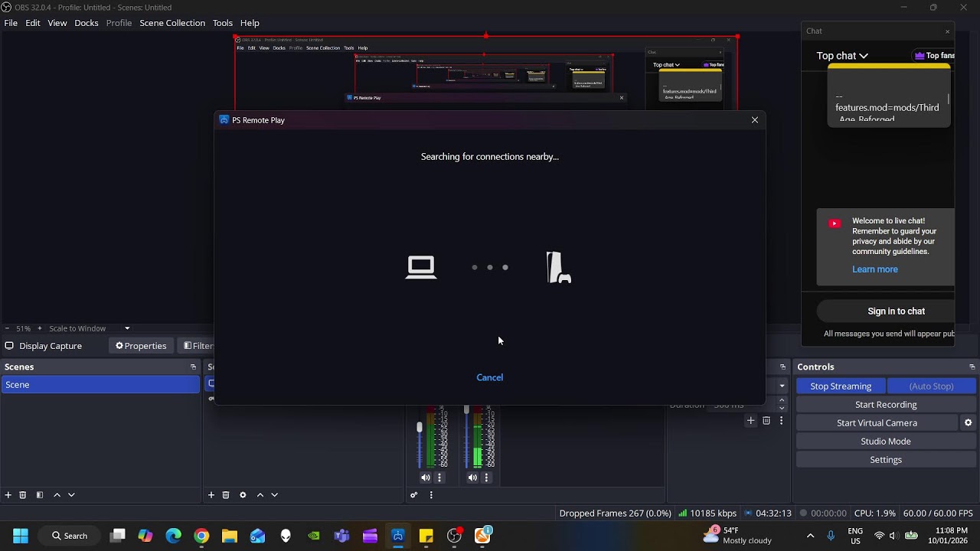
Task: Move the source down in the Sources toolbar
Action: [x=274, y=495]
